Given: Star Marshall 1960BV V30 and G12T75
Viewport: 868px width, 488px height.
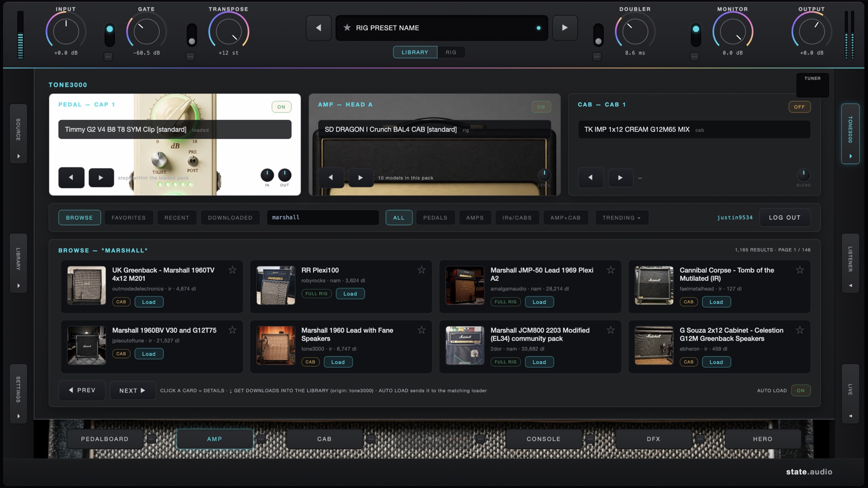Looking at the screenshot, I should point(232,330).
